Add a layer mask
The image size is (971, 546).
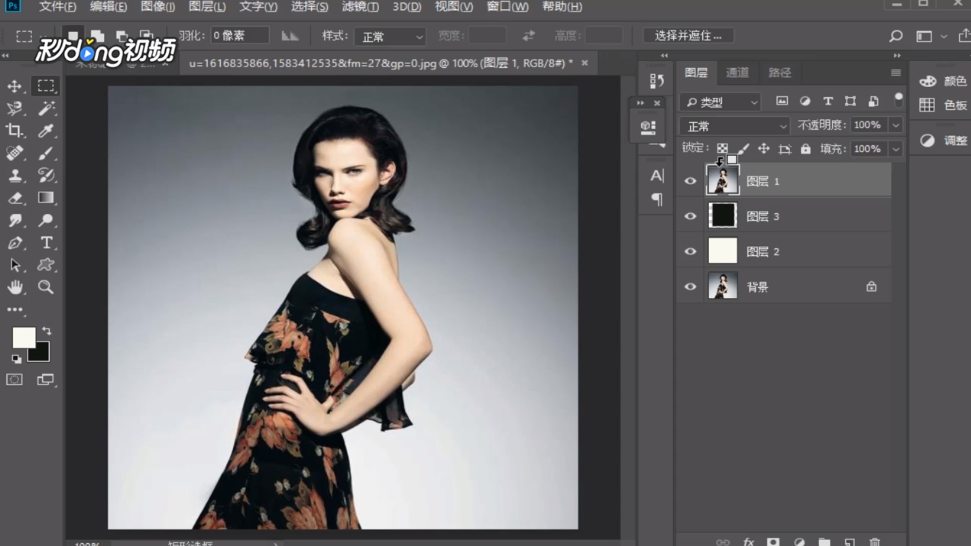(x=773, y=542)
